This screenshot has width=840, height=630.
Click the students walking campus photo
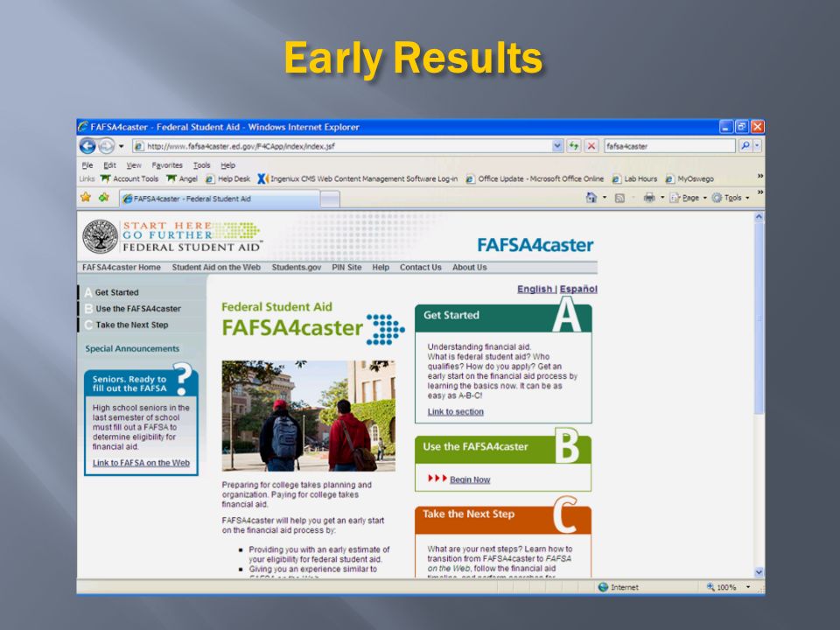pos(309,416)
